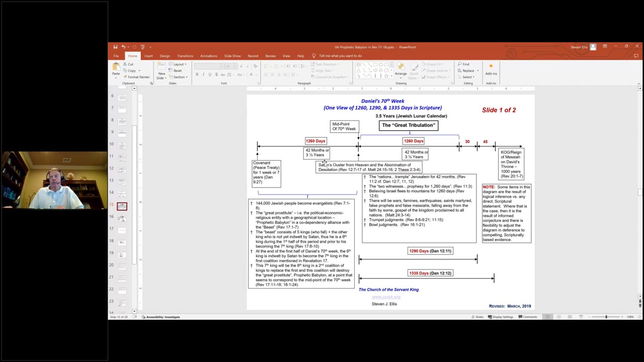Open the File menu

coord(116,56)
